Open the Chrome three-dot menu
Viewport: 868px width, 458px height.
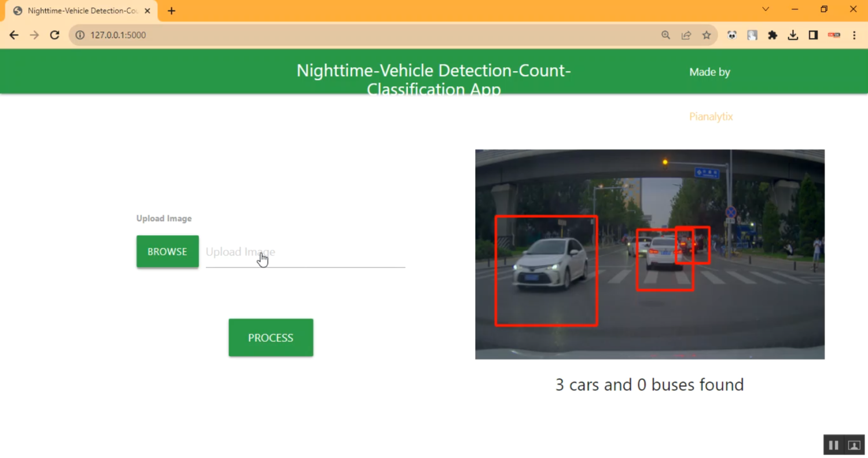click(x=854, y=35)
